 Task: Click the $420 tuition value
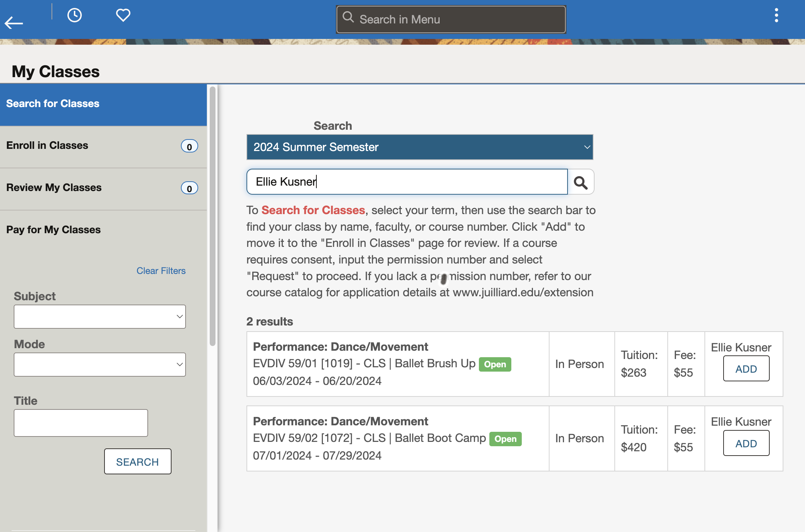[x=633, y=447]
